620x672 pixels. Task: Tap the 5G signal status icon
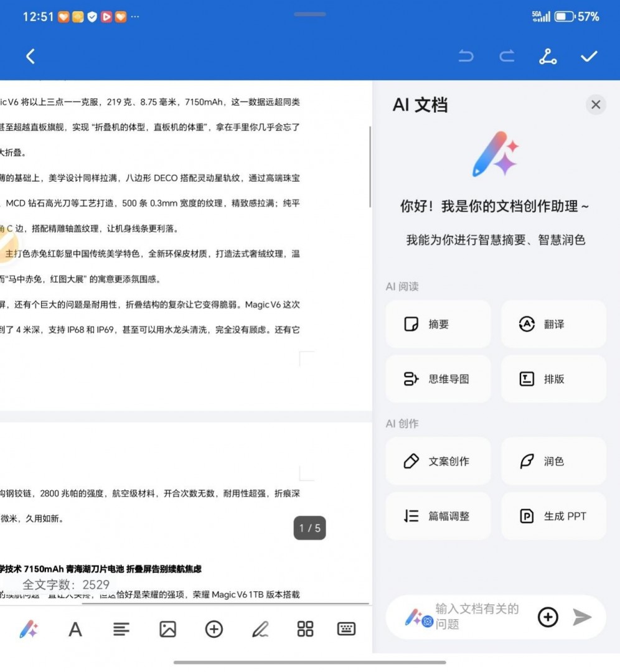click(x=541, y=16)
